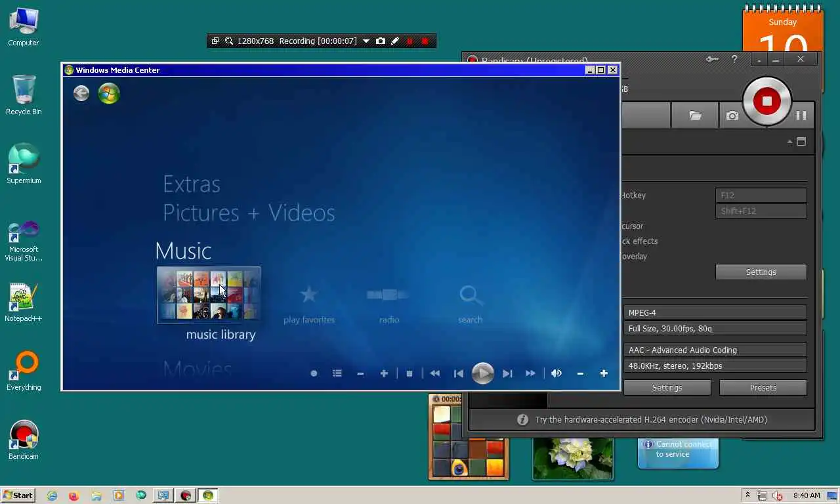Click channel up plus
The width and height of the screenshot is (840, 504).
(384, 373)
